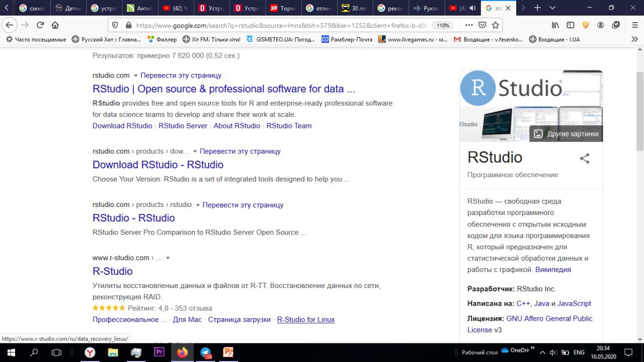Viewport: 644px width, 362px height.
Task: Open the RStudio logo thumbnail
Action: pos(511,88)
